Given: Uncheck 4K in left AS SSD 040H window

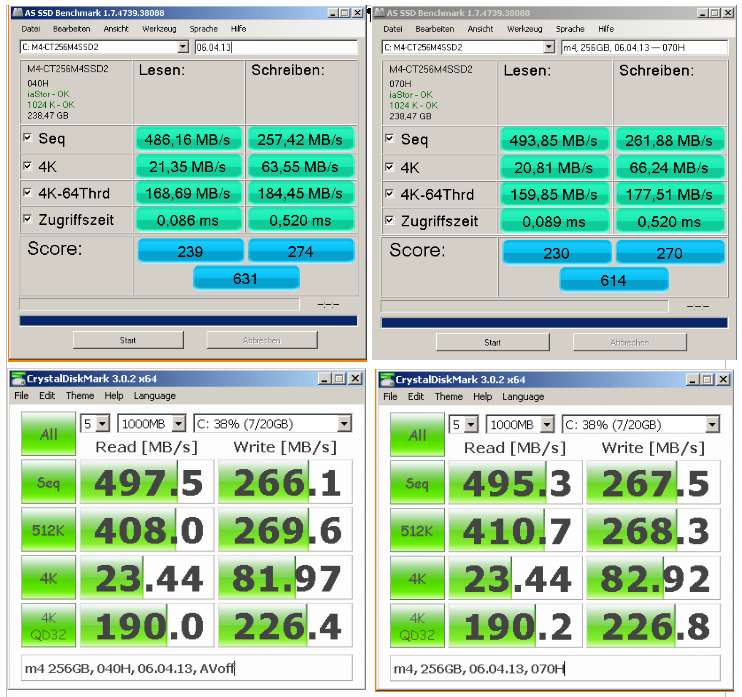Looking at the screenshot, I should pyautogui.click(x=27, y=166).
